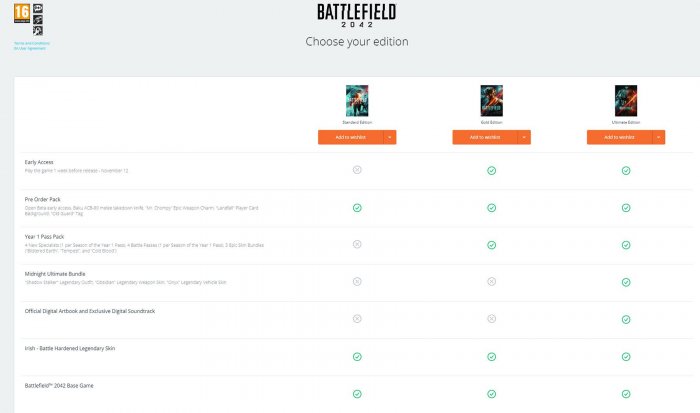Open Ultimate Edition wishlist dropdown arrow
Viewport: 700px width, 413px height.
(658, 137)
